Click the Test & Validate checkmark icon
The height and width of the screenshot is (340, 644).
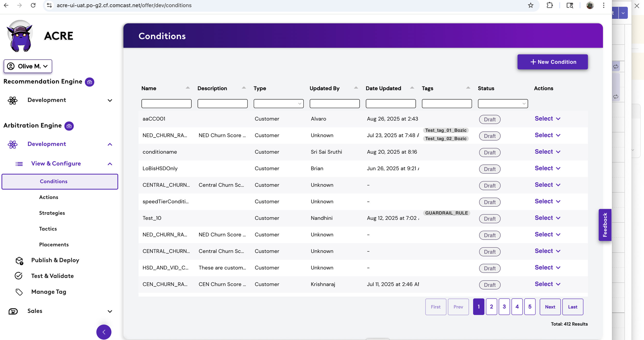coord(19,276)
